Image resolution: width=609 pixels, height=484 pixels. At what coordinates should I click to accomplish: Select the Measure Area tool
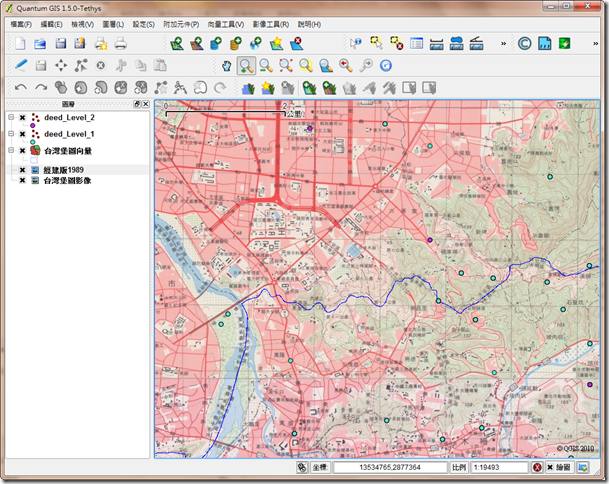point(456,43)
